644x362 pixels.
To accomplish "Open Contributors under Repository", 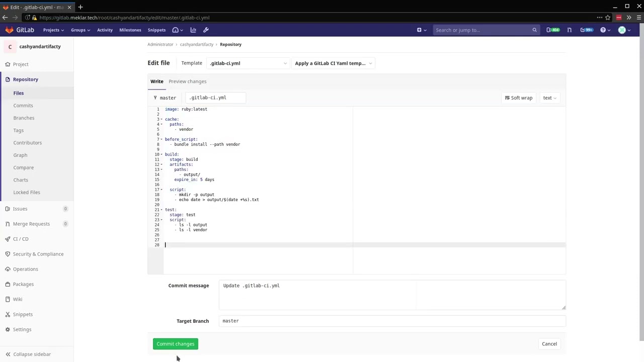I will tap(27, 143).
